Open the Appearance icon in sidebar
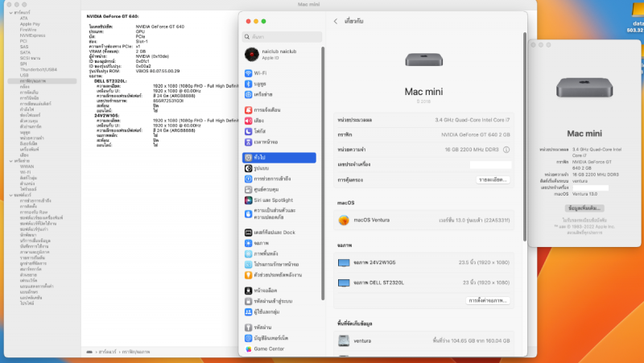 click(248, 168)
